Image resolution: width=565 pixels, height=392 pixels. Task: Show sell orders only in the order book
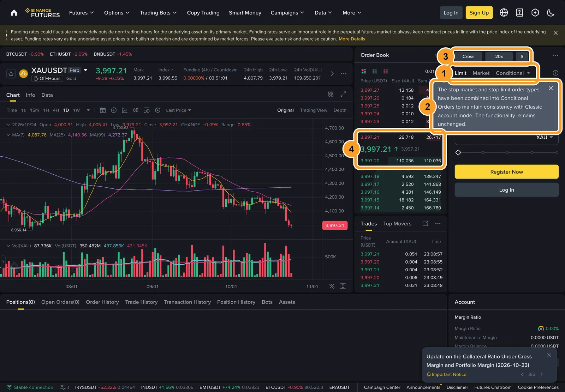(386, 71)
